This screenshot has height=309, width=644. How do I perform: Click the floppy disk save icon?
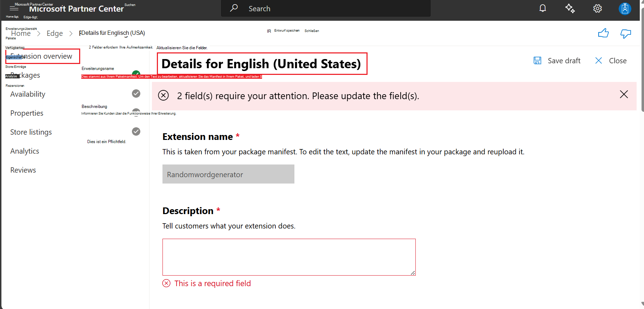(x=537, y=60)
